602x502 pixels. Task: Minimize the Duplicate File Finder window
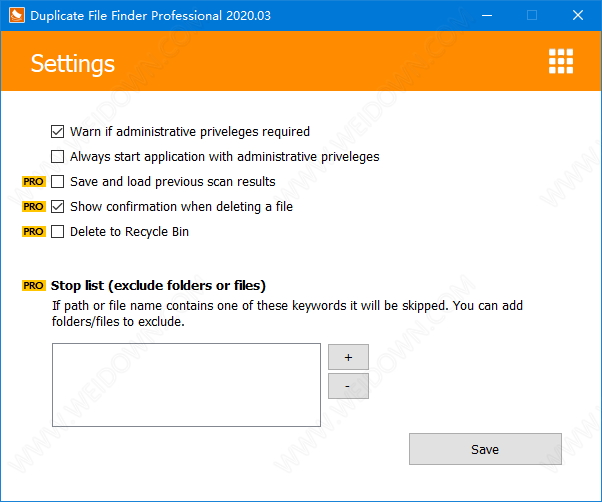click(x=487, y=15)
